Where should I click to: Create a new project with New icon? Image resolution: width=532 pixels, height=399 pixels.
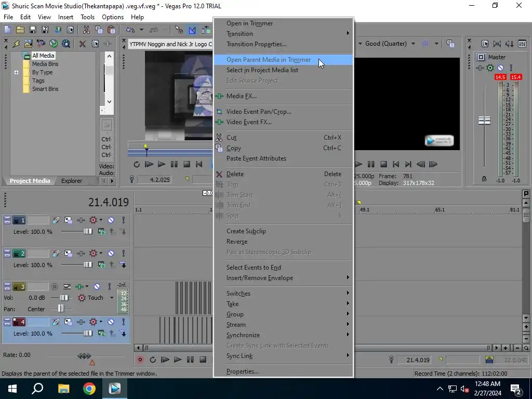[7, 30]
